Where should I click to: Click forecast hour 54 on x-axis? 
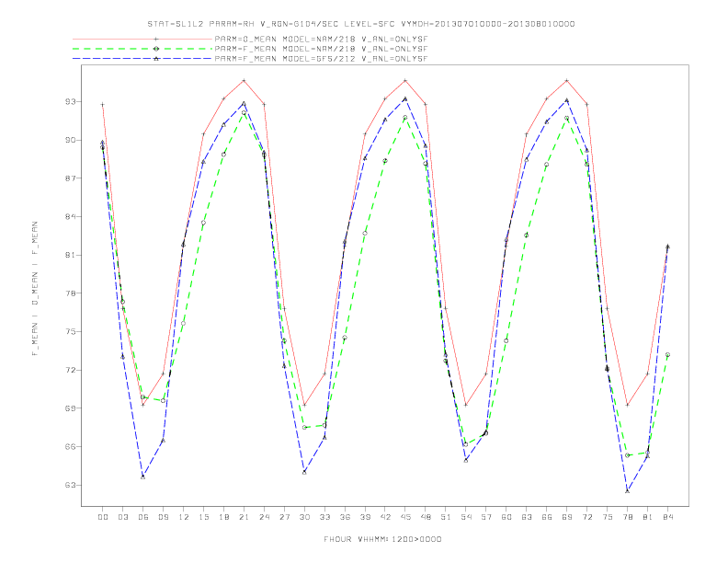click(466, 517)
